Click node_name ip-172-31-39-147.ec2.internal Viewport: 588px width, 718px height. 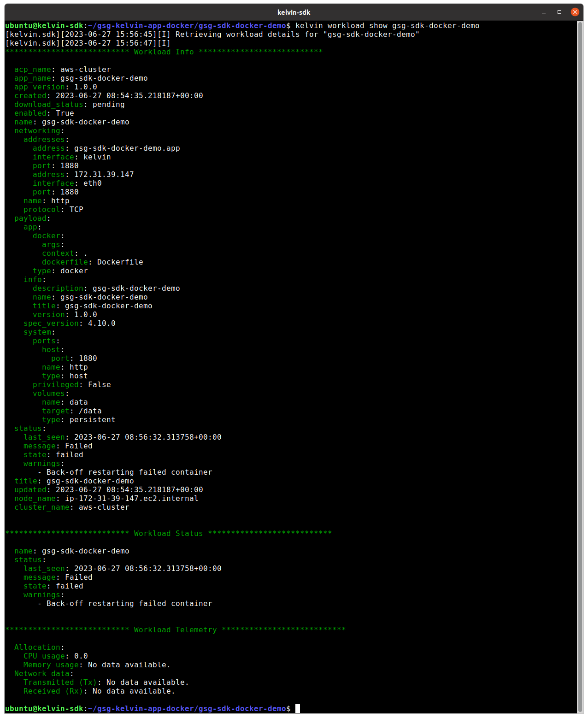[132, 499]
